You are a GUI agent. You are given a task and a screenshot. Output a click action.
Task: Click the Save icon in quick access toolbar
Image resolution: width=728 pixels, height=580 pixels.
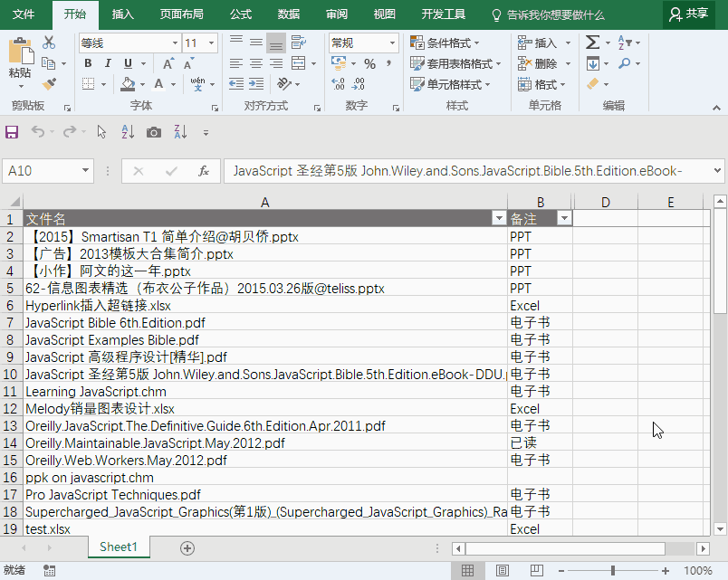[12, 132]
